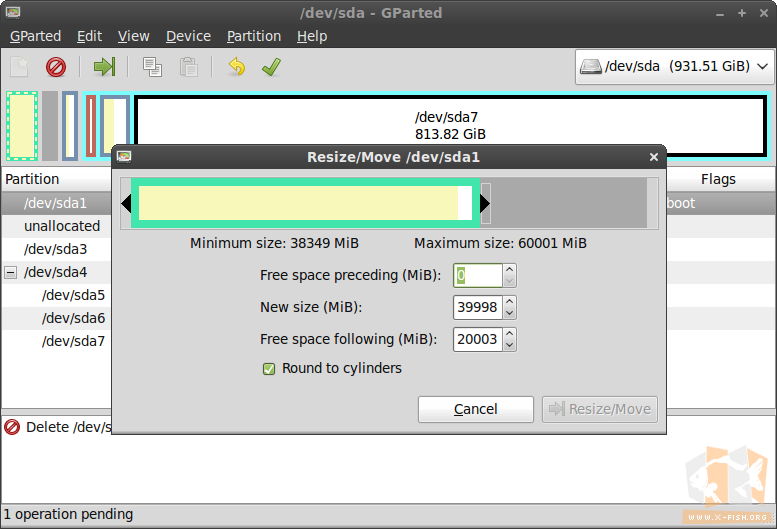
Task: Click the red-bordered partition block in disk map
Action: tap(91, 126)
